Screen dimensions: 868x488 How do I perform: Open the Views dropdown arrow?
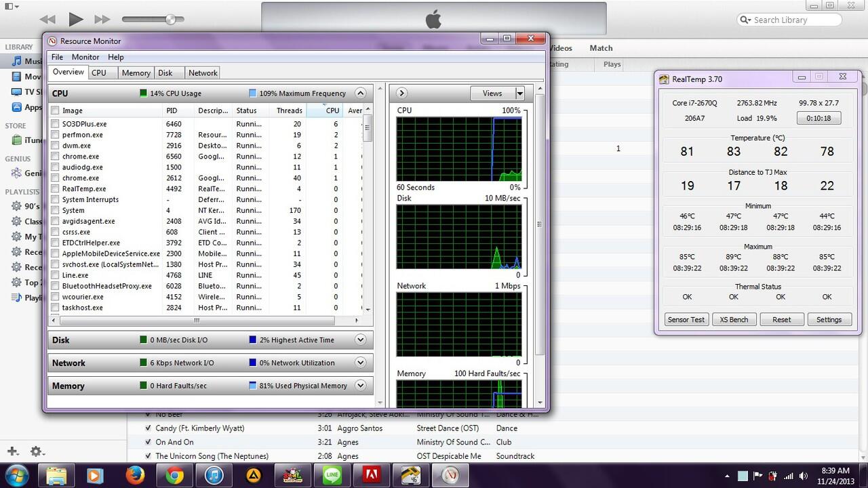pyautogui.click(x=520, y=94)
